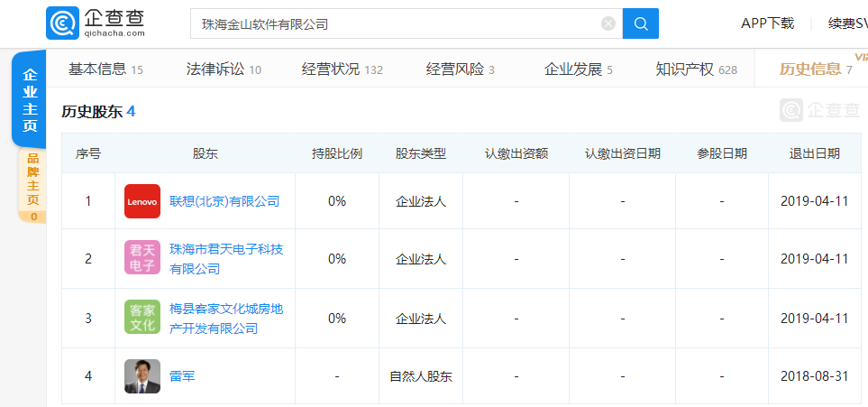This screenshot has height=407, width=868.
Task: Switch to the 知识产权 tab
Action: click(697, 69)
